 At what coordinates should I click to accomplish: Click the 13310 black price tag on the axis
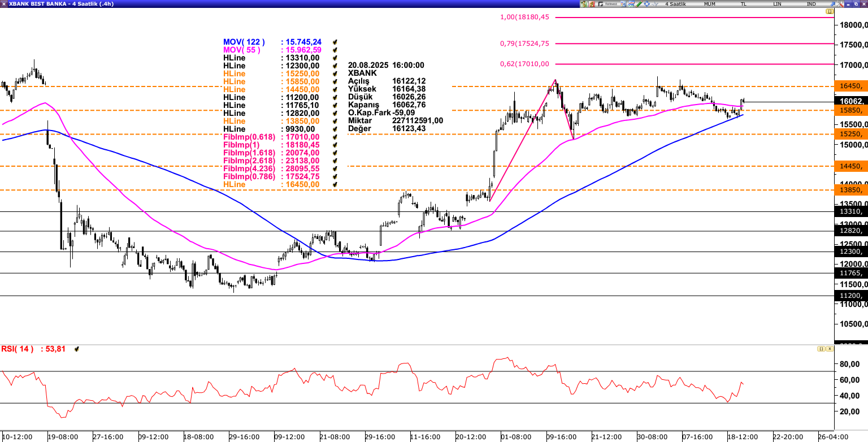pyautogui.click(x=851, y=211)
